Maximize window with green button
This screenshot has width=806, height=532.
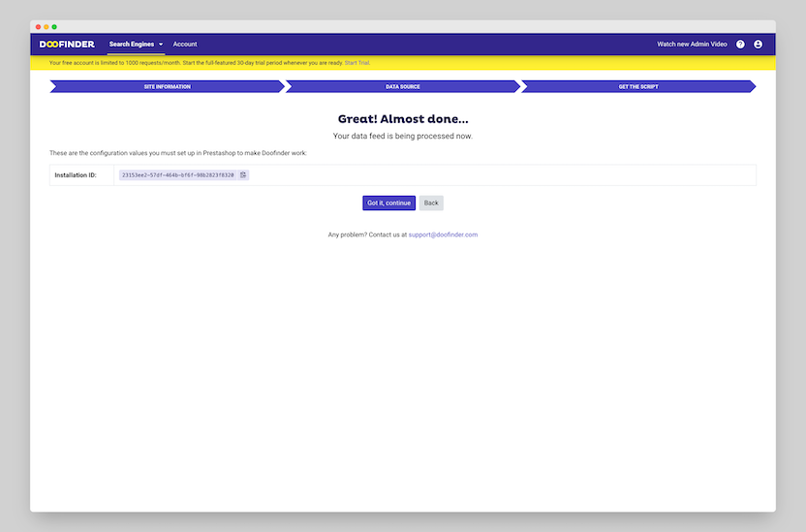coord(54,27)
